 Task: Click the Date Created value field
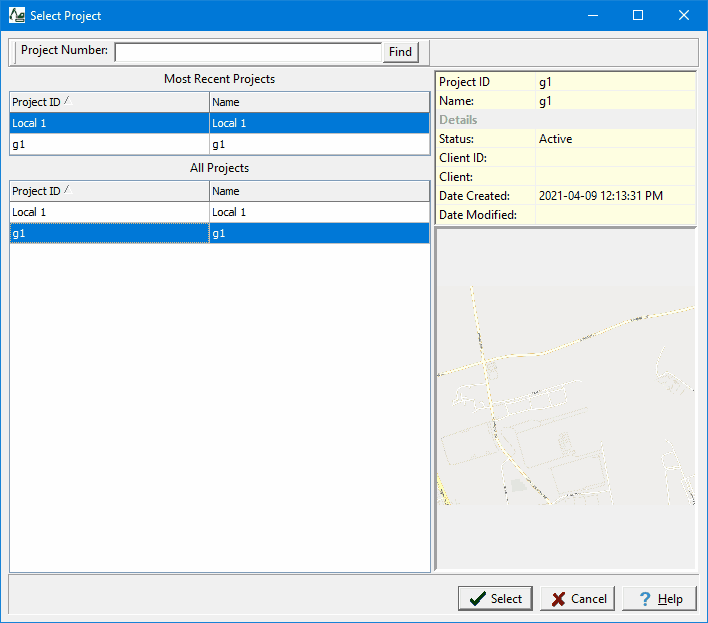point(615,196)
